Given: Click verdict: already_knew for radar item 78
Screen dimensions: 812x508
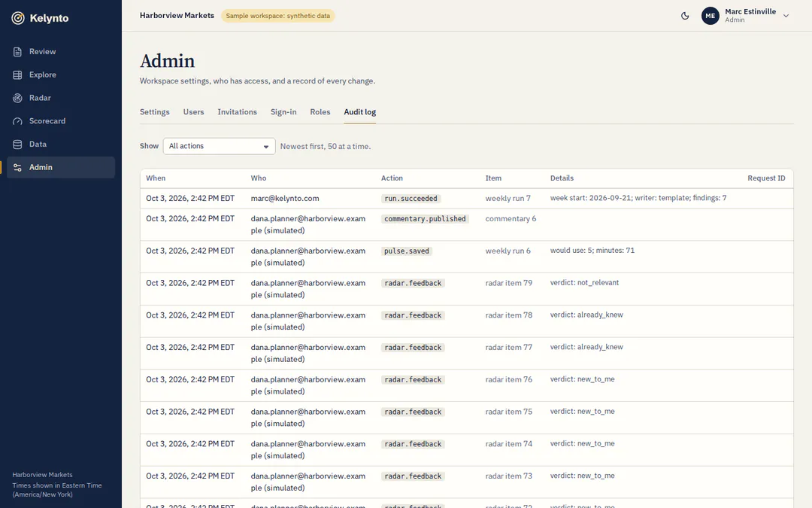Looking at the screenshot, I should (586, 315).
